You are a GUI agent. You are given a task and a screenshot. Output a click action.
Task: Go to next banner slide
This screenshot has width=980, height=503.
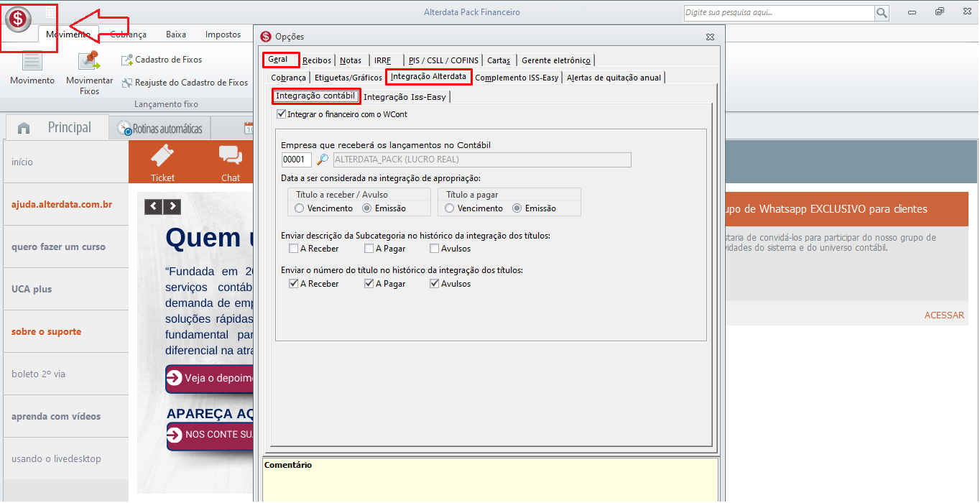tap(172, 207)
